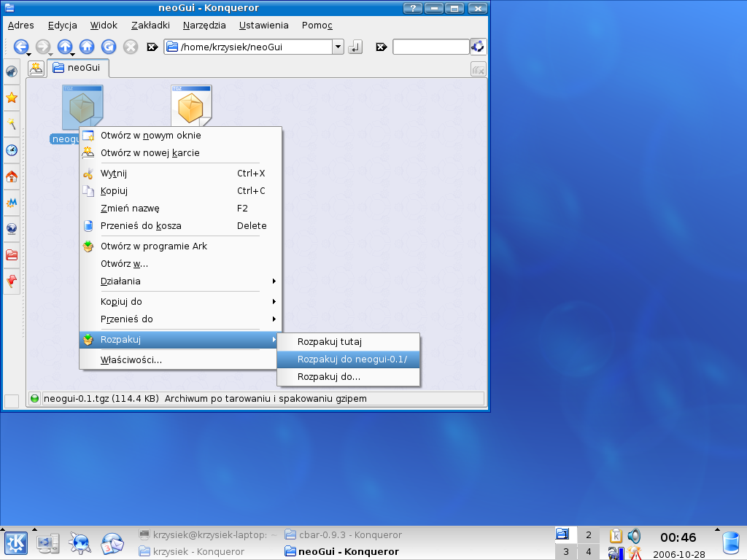747x560 pixels.
Task: Click the Stop loading icon
Action: pyautogui.click(x=131, y=47)
